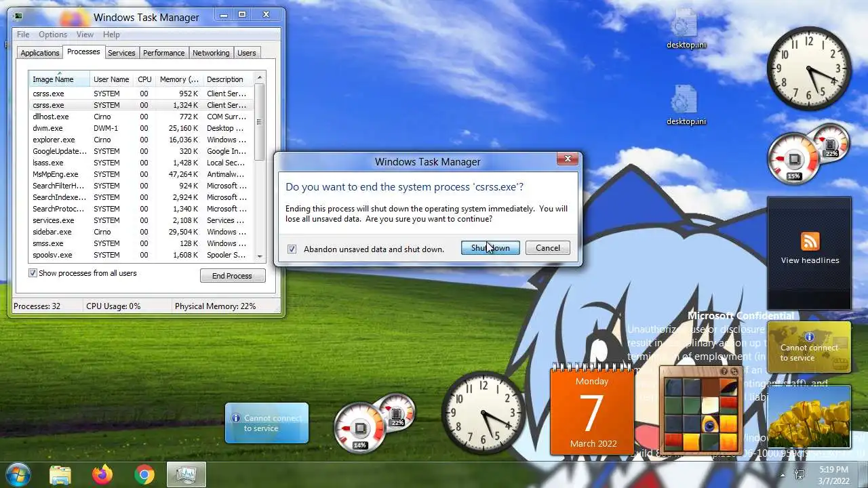Select the spoolsv.exe process row

click(140, 255)
